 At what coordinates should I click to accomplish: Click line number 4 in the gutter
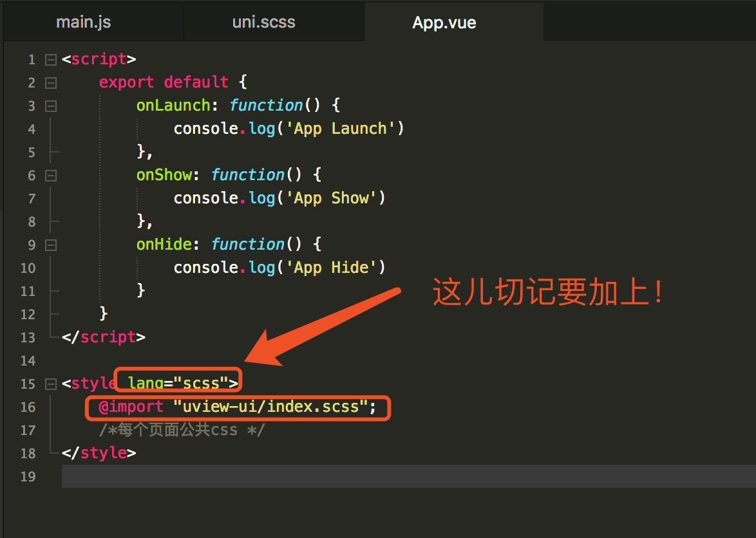coord(32,129)
